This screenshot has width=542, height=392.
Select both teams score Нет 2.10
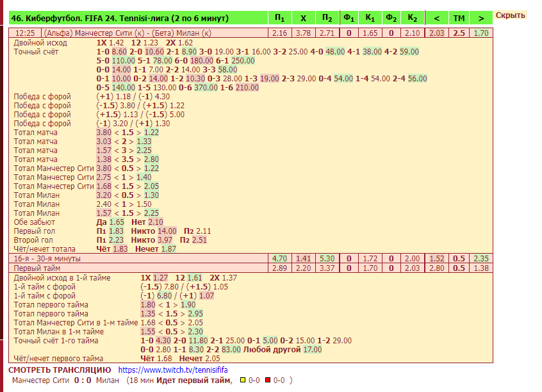156,223
